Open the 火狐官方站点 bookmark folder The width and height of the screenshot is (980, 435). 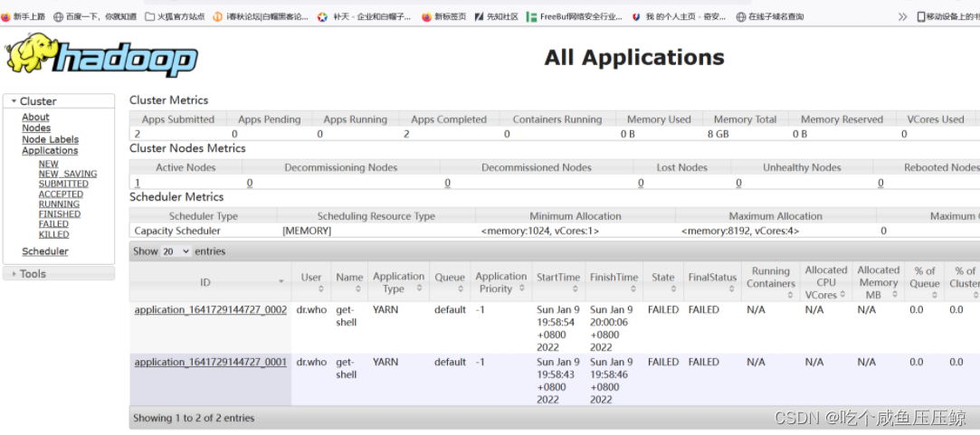(x=174, y=16)
